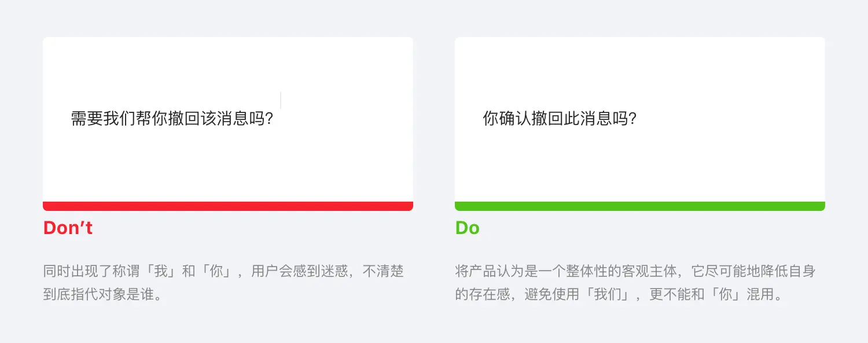
Task: Click the red bar under the left card
Action: tap(228, 206)
